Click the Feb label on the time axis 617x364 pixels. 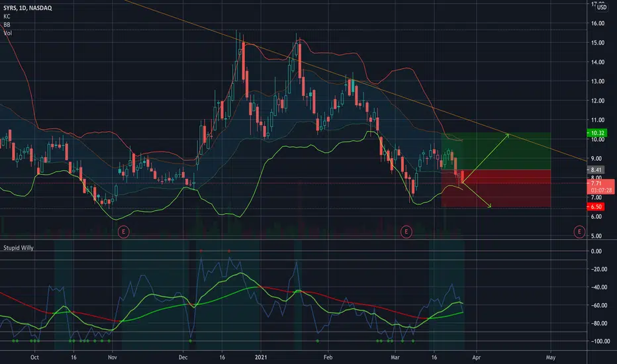[x=328, y=357]
